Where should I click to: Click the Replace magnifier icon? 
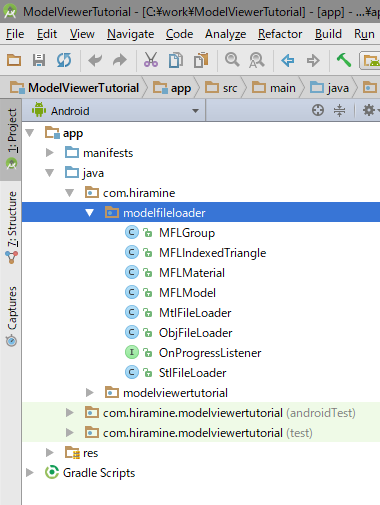tap(256, 60)
